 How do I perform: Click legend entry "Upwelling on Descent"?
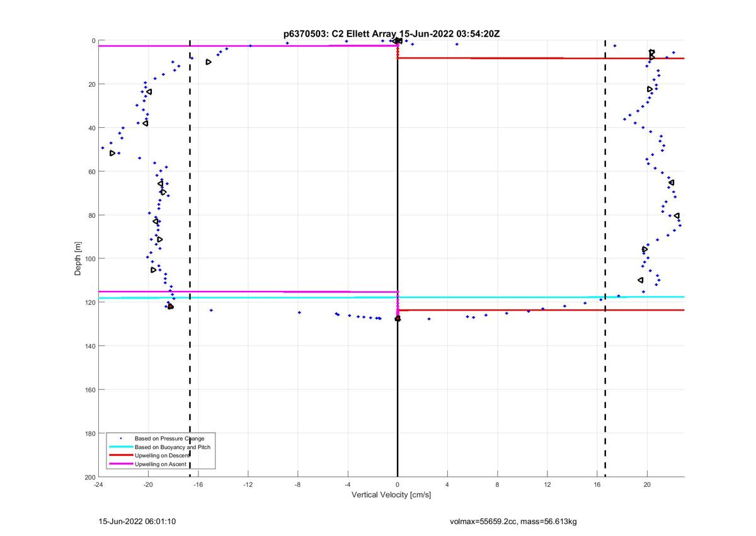(x=163, y=455)
